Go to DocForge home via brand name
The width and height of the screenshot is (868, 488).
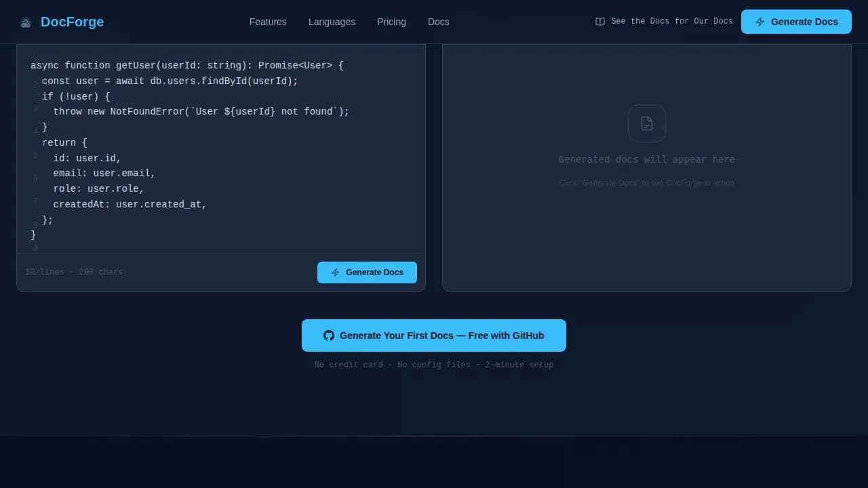point(72,22)
